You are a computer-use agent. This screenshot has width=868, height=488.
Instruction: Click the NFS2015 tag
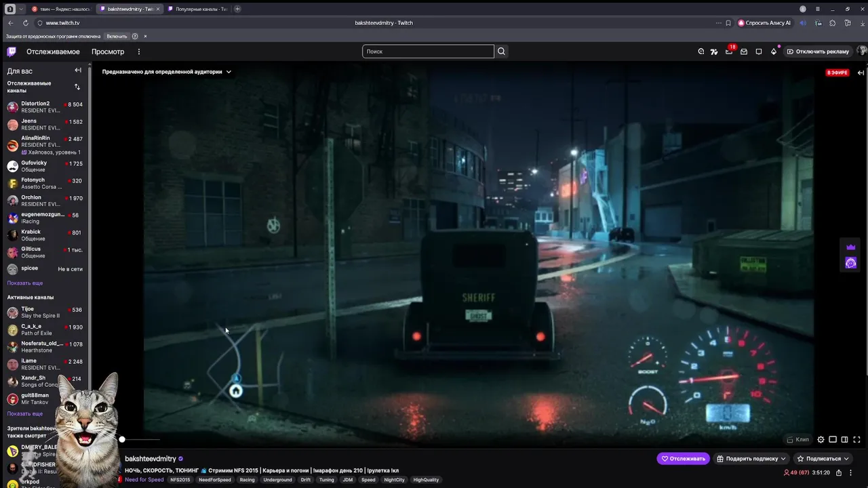coord(180,480)
